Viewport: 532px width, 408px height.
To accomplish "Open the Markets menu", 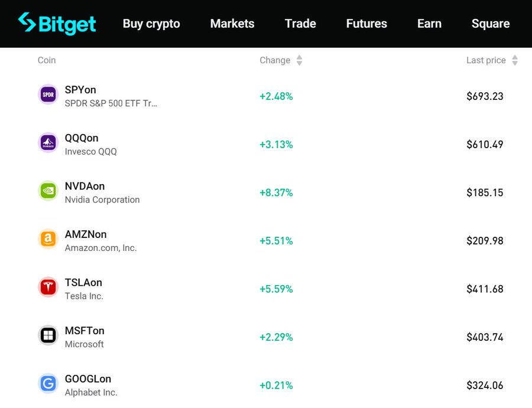I will tap(232, 24).
